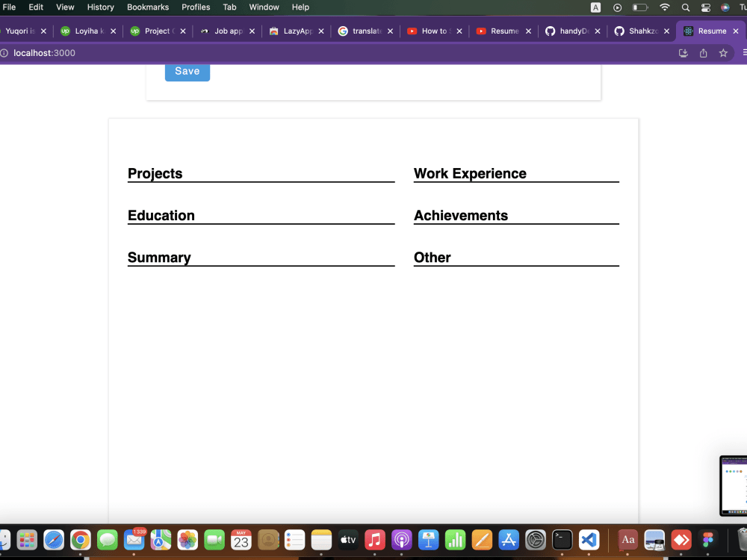Open the Bookmarks menu
This screenshot has width=747, height=560.
147,7
